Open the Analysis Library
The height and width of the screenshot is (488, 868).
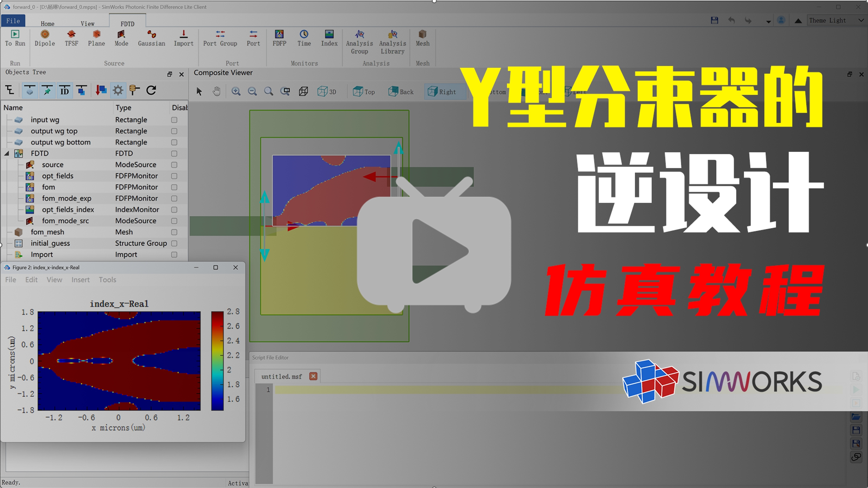coord(393,42)
